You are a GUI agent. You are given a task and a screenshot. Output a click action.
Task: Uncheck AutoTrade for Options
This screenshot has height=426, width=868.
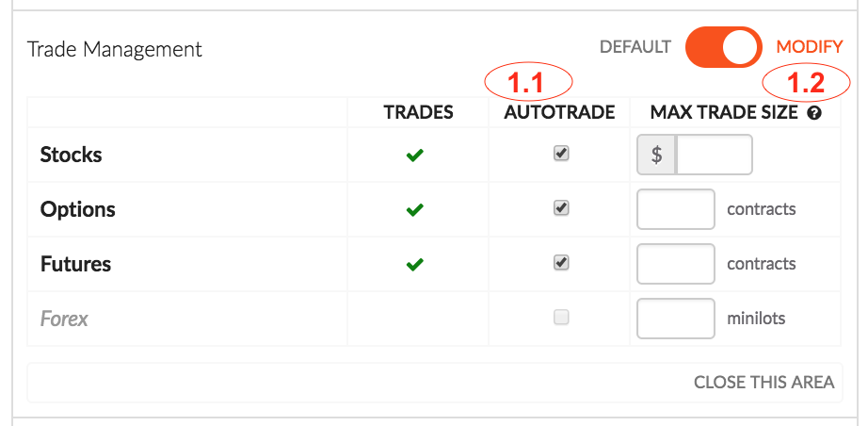(561, 207)
